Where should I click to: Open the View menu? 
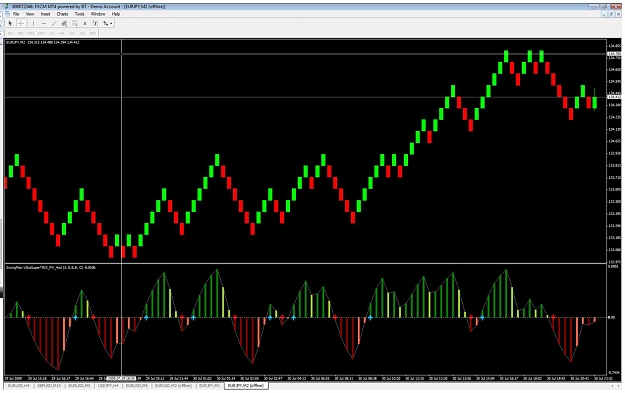click(30, 14)
